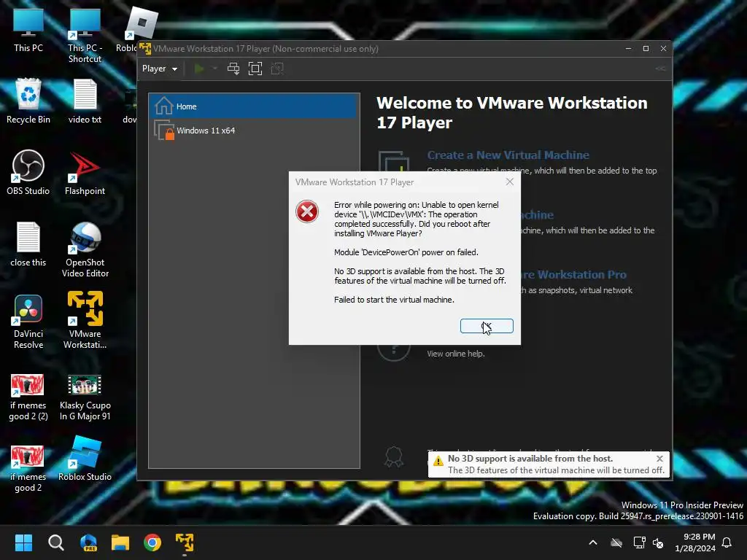Show hidden system tray icons
Viewport: 747px width, 560px height.
pos(593,542)
